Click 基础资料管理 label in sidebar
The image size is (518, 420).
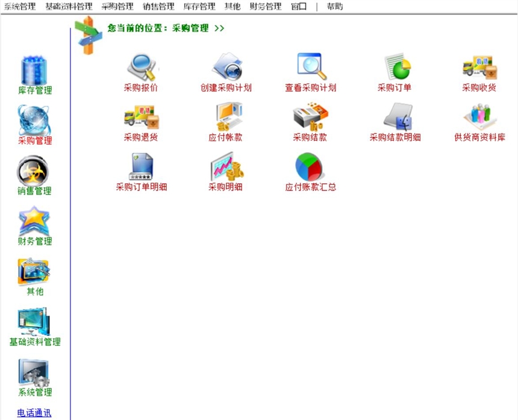coord(35,342)
